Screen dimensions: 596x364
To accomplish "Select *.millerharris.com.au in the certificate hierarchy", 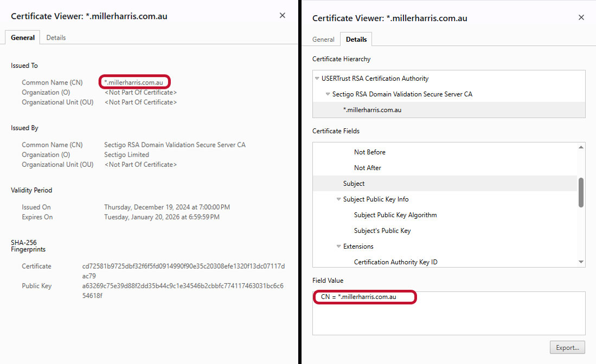I will [371, 109].
